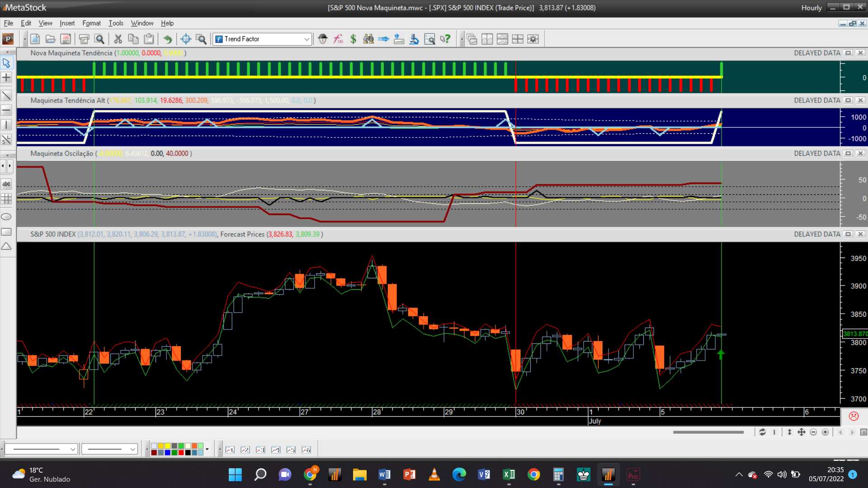Screen dimensions: 868x488
Task: Click the Expert Advisor hat icon
Action: pyautogui.click(x=322, y=39)
